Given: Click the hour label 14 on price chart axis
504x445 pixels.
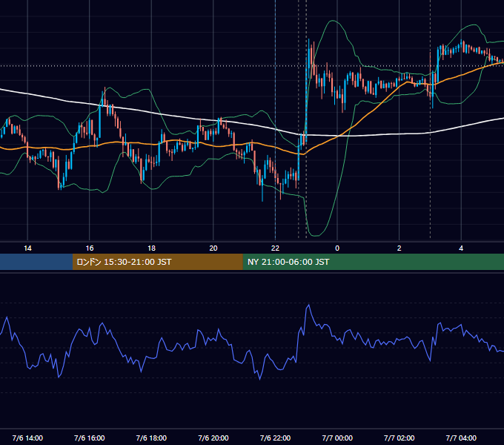Looking at the screenshot, I should [27, 248].
